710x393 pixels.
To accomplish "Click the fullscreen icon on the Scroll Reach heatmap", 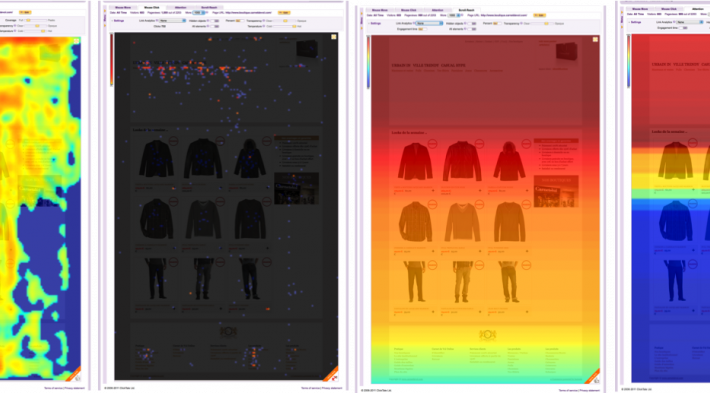I will pyautogui.click(x=595, y=39).
